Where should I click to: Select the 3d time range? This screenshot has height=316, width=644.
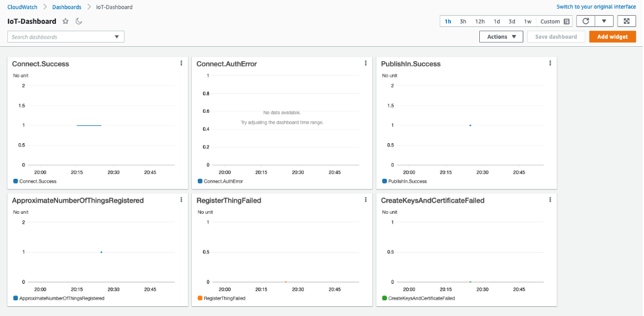(x=512, y=21)
